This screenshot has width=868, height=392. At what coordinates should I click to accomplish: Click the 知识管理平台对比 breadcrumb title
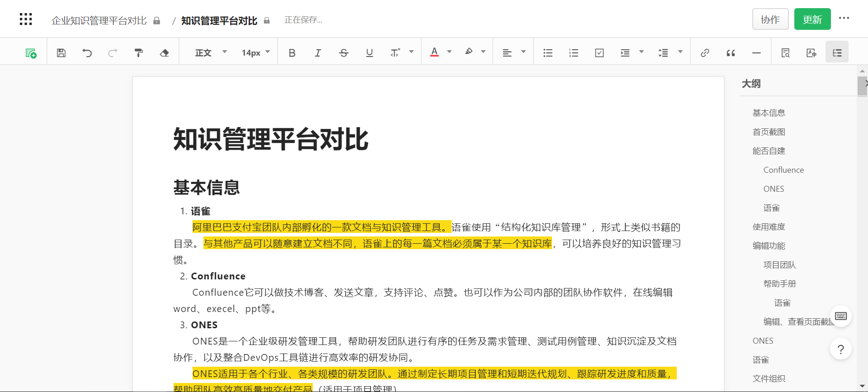click(x=219, y=20)
